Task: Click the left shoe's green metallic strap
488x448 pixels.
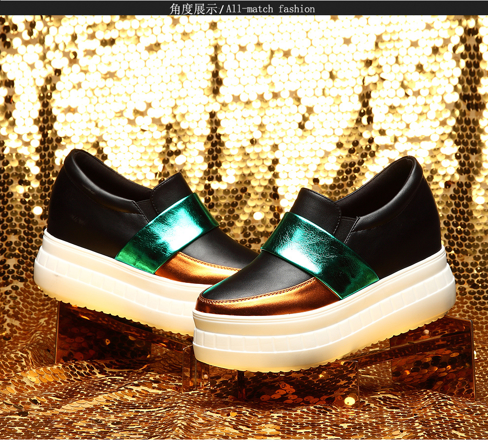Action: 167,231
